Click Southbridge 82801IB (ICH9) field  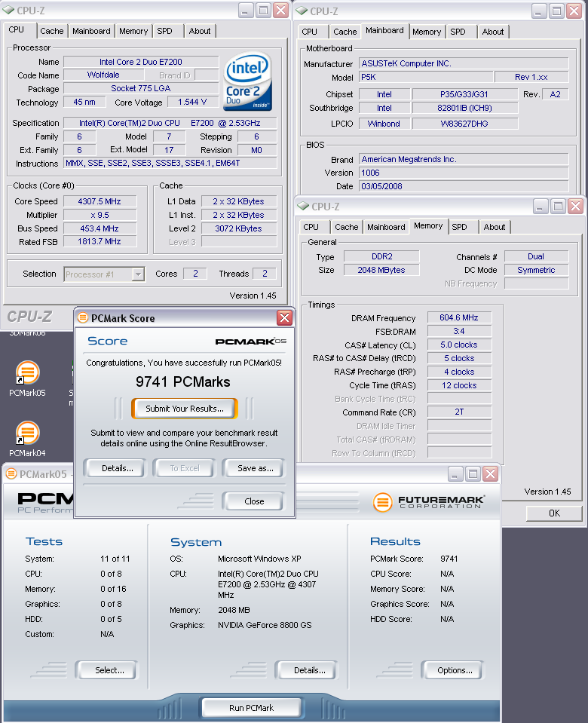[x=465, y=108]
